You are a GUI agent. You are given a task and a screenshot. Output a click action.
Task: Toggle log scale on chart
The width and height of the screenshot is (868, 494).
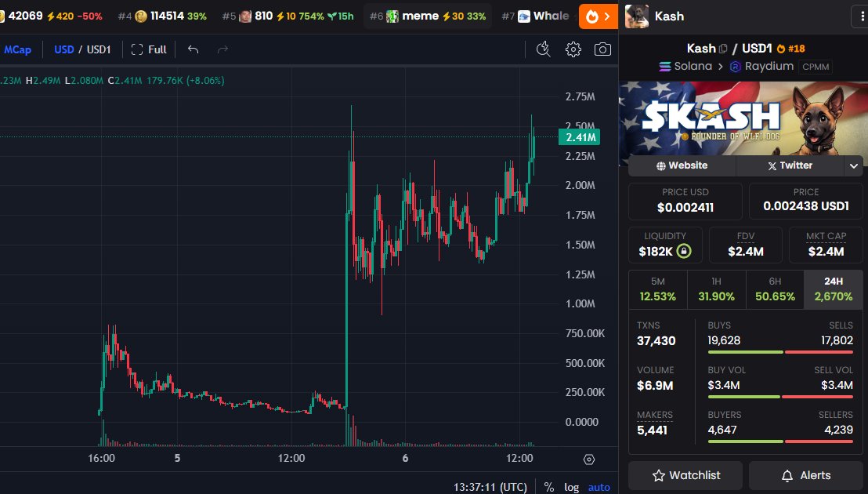click(571, 487)
